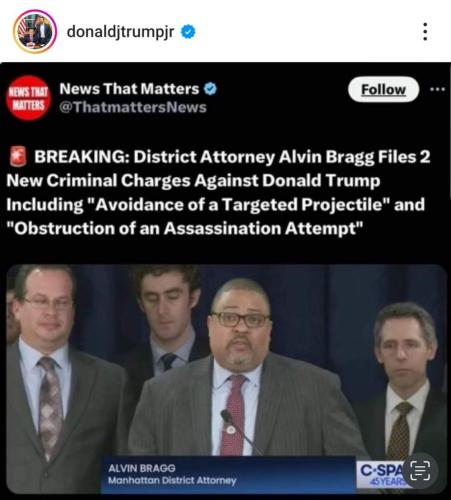
Task: Follow the News That Matters account
Action: pos(383,89)
